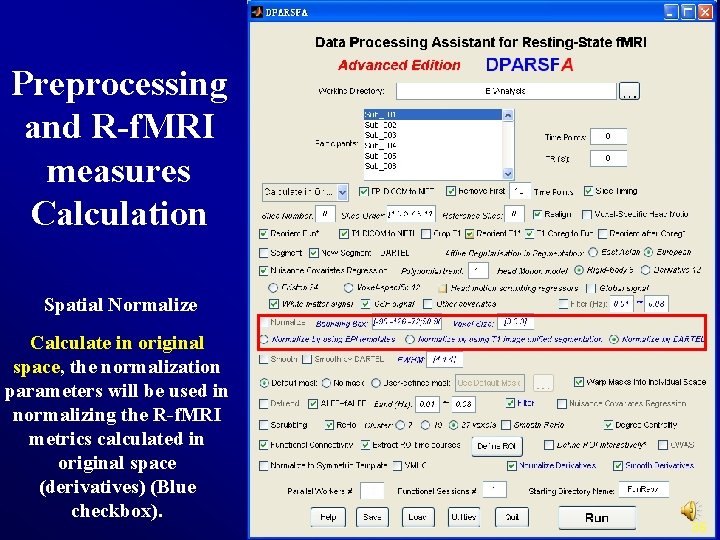Select the User-defined mask radio button
Image resolution: width=720 pixels, height=540 pixels.
pos(376,382)
